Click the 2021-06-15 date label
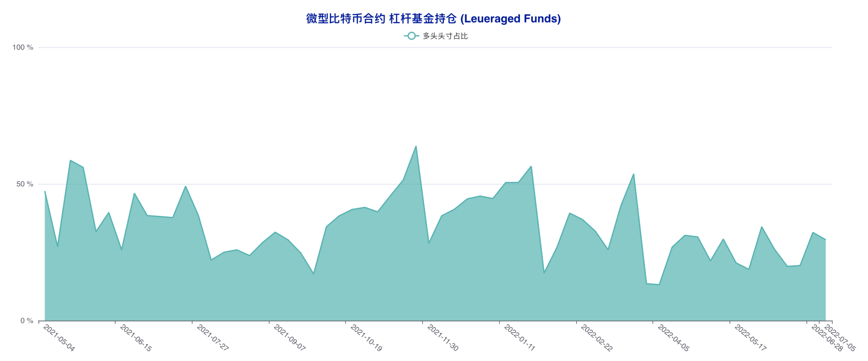 (136, 338)
